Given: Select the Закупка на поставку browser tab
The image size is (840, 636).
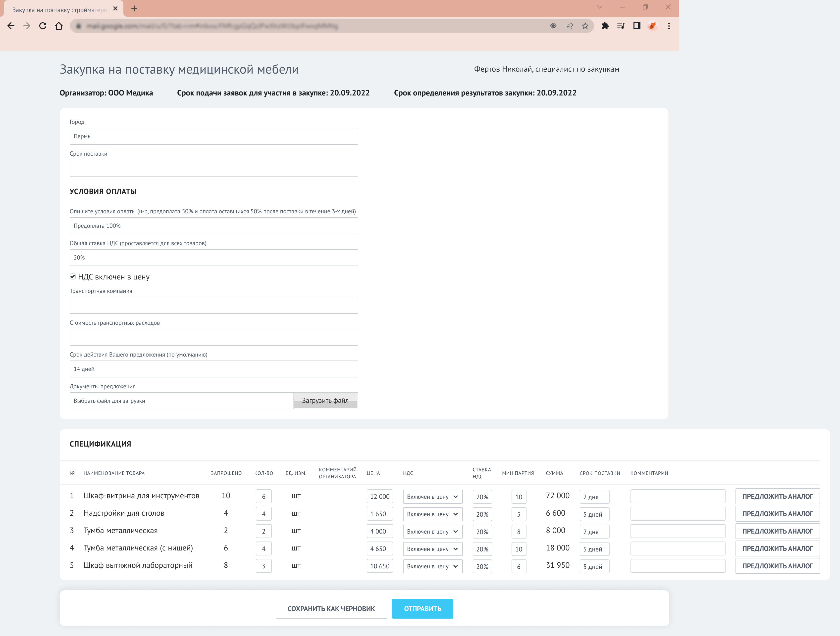Looking at the screenshot, I should (61, 9).
